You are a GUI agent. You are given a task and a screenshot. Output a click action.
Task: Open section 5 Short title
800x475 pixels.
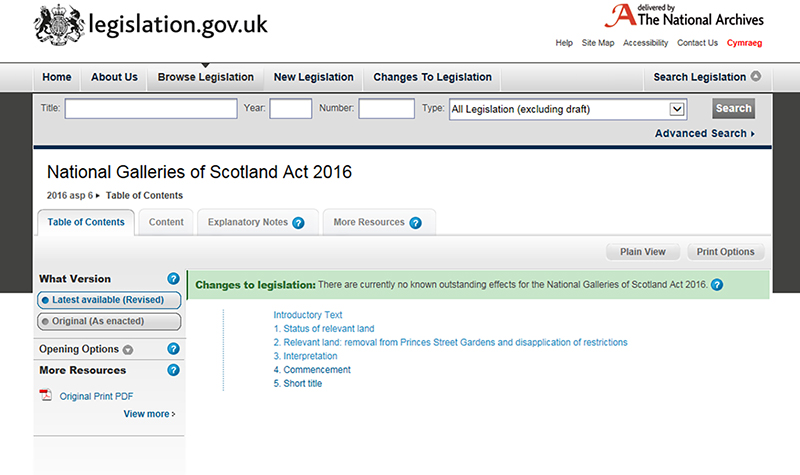point(297,384)
